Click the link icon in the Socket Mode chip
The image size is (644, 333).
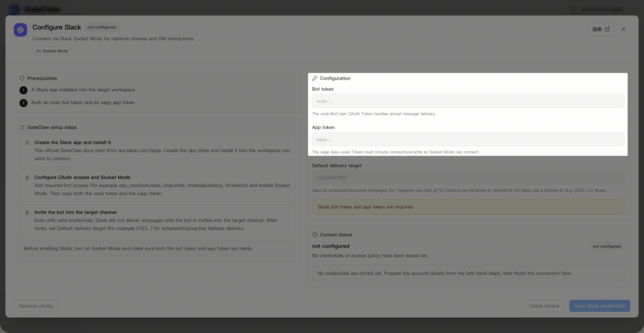[38, 51]
